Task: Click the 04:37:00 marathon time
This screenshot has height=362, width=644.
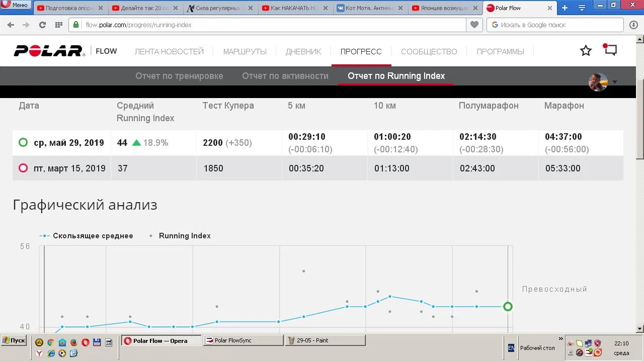Action: click(563, 137)
